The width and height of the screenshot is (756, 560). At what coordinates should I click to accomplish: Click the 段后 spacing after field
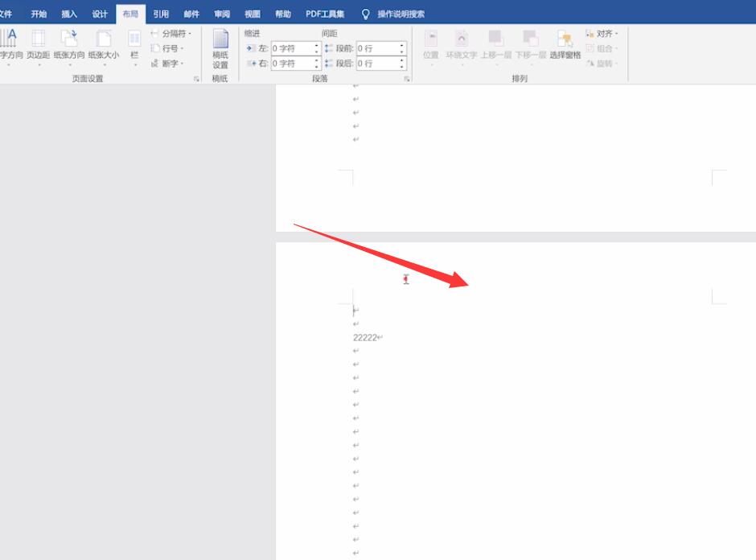click(x=377, y=64)
